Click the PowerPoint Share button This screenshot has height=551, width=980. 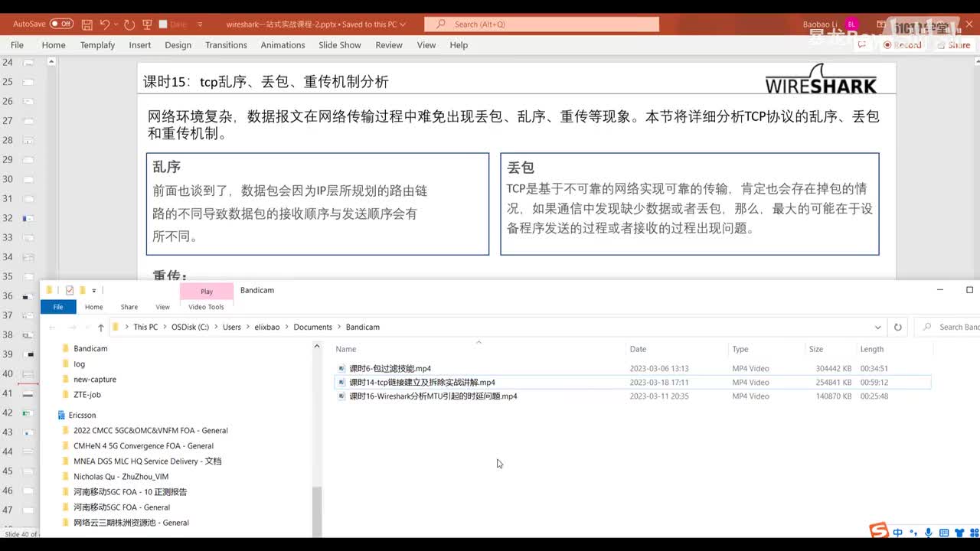click(x=954, y=45)
